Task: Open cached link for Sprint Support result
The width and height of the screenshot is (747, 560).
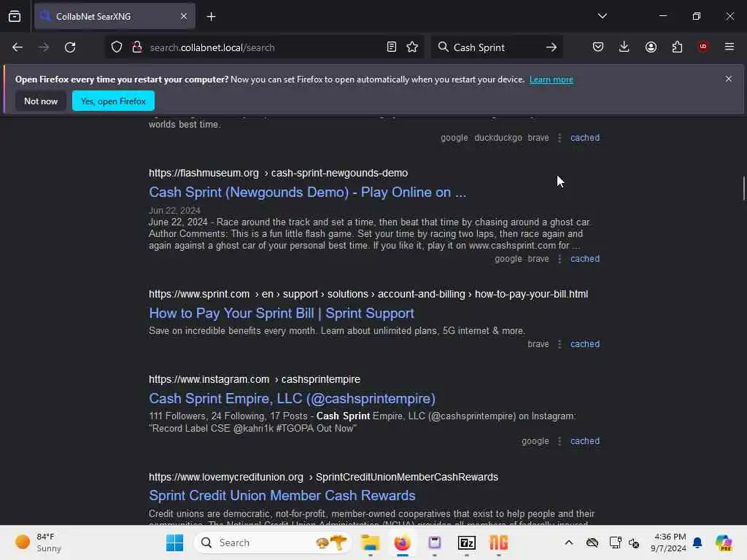Action: (585, 344)
